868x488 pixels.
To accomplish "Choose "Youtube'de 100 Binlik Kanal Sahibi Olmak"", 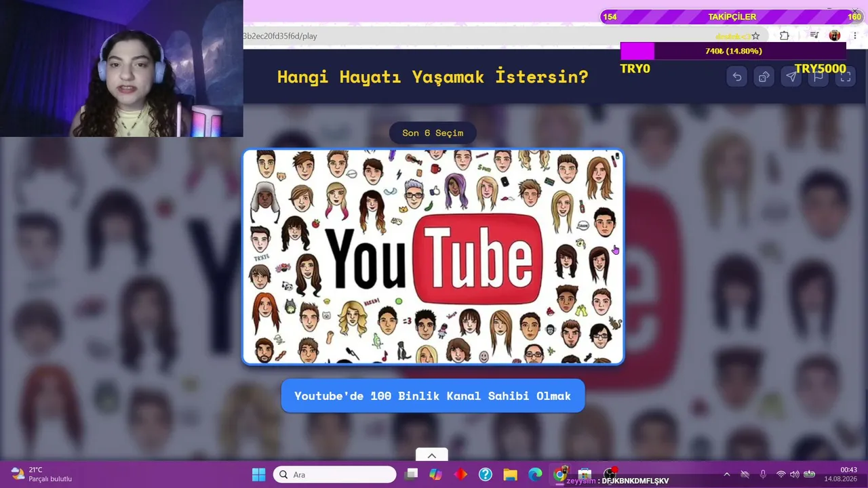I will click(433, 396).
